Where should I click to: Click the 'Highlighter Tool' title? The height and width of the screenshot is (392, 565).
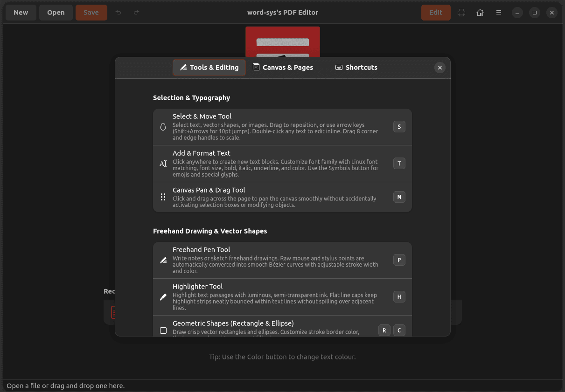click(x=198, y=287)
